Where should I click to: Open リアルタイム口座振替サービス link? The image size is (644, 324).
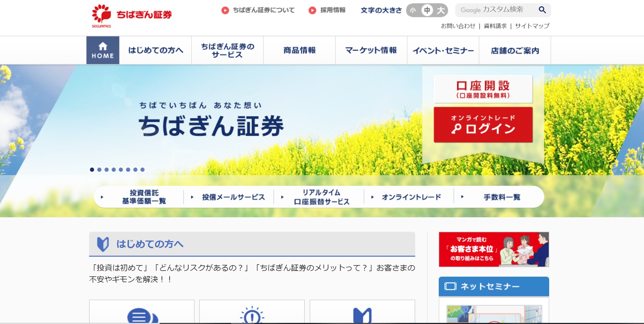click(x=321, y=197)
